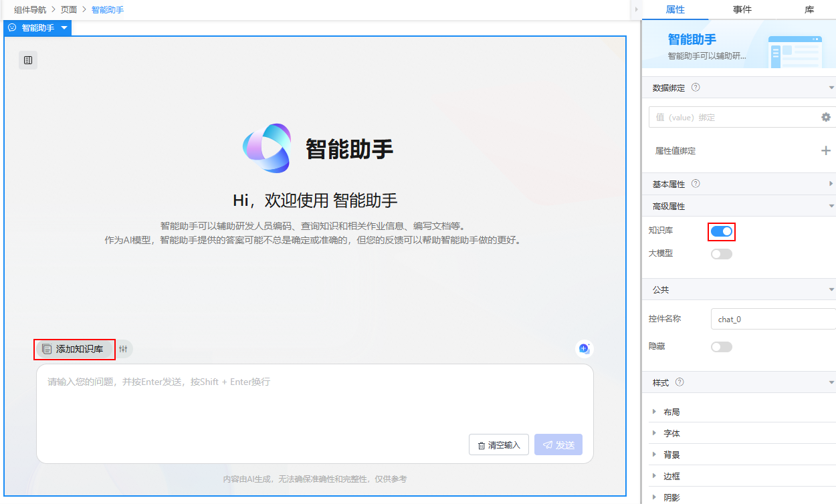Collapse the 高级属性 section

pos(831,207)
